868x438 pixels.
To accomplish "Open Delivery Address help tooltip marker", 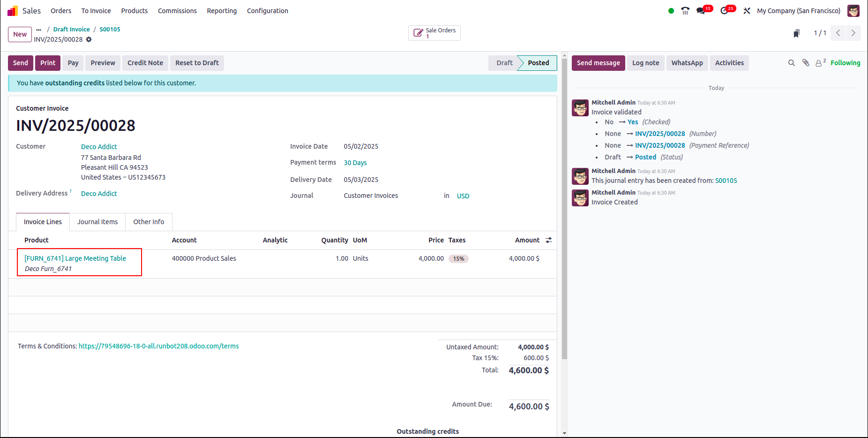I will pyautogui.click(x=71, y=191).
